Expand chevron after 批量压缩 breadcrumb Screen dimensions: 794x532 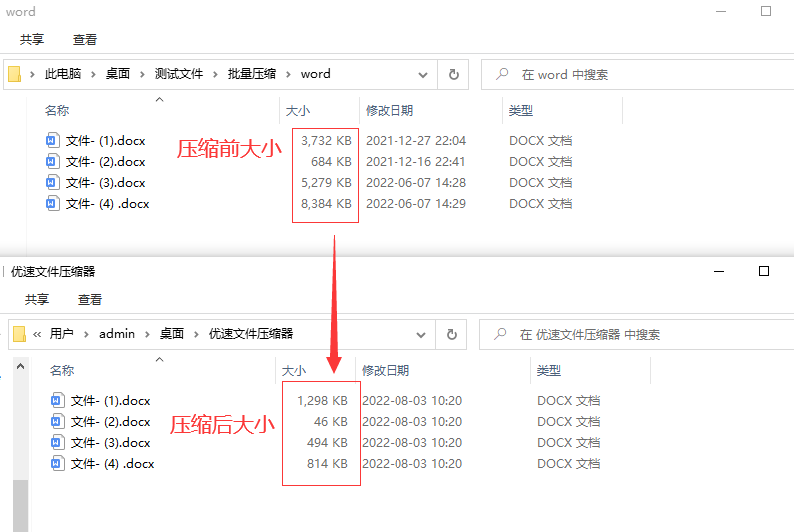point(288,75)
